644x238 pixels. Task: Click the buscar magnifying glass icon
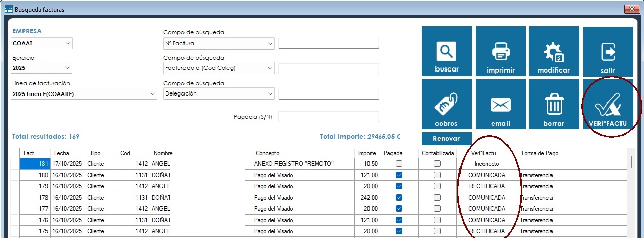click(x=447, y=52)
